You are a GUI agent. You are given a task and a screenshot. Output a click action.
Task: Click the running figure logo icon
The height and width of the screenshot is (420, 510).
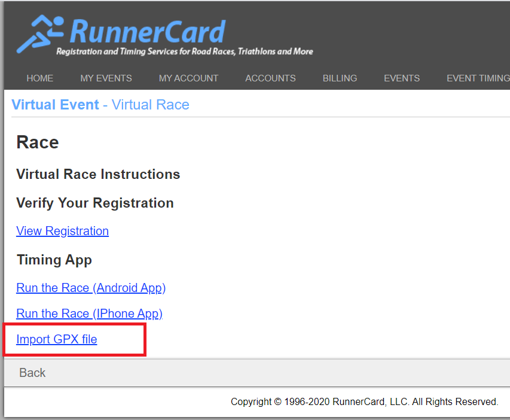(x=39, y=35)
